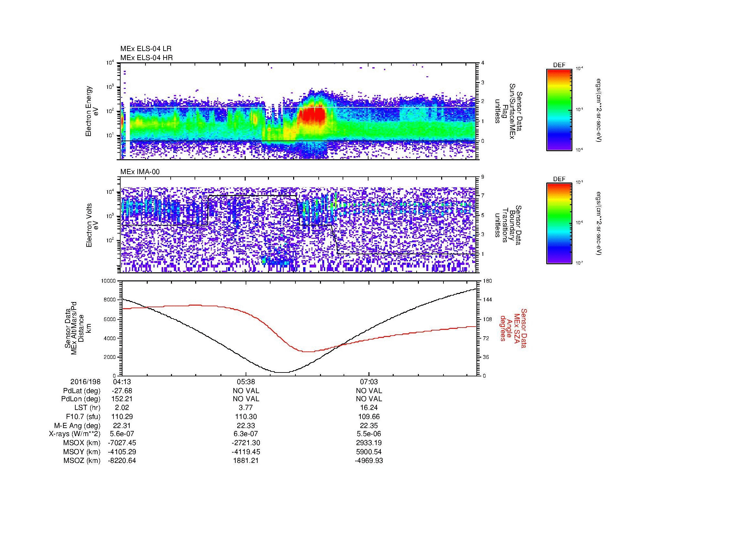This screenshot has height=534, width=756.
Task: Click the 'MEx ELS-04 HR' panel title
Action: click(146, 58)
